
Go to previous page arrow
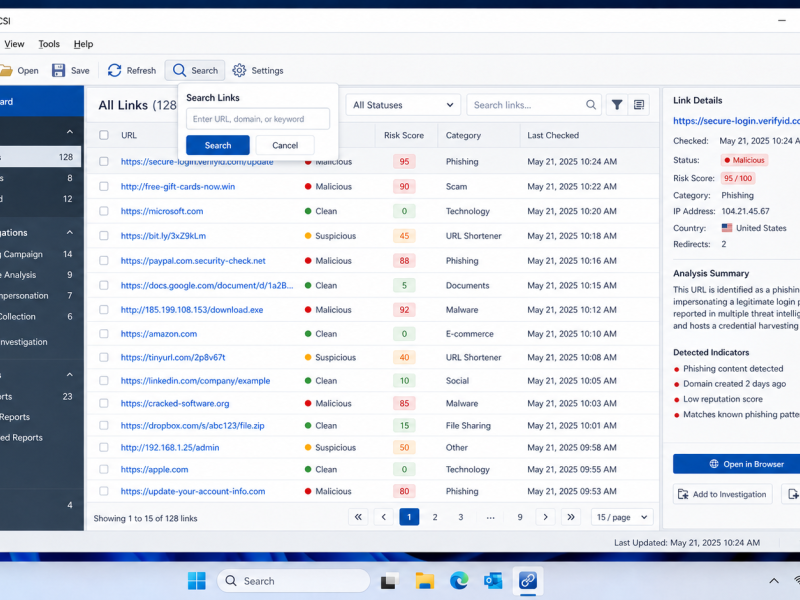384,517
